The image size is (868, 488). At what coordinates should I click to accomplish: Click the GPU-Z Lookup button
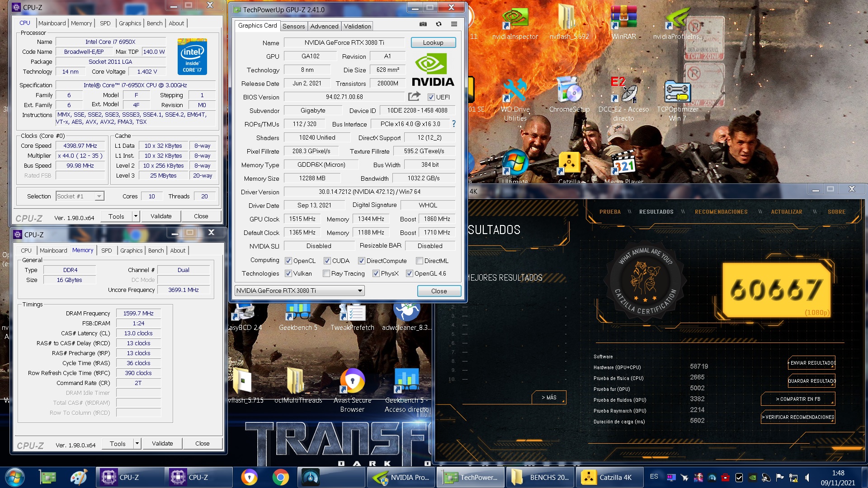(x=433, y=42)
